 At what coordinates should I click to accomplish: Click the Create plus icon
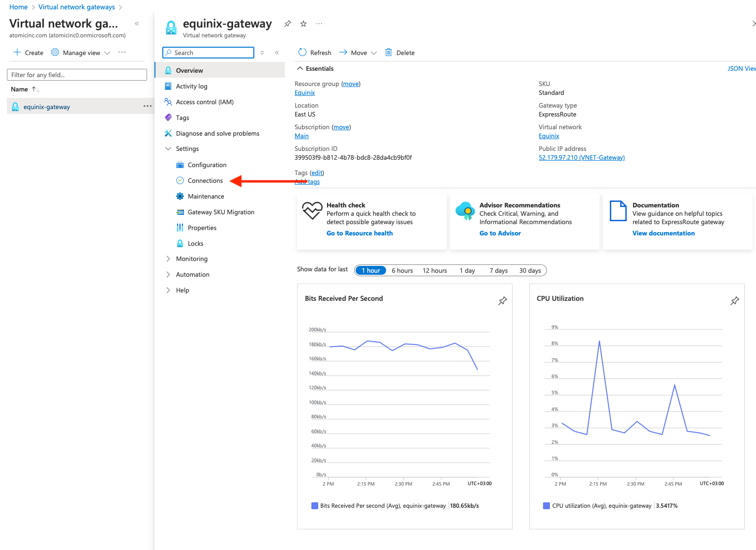[17, 53]
